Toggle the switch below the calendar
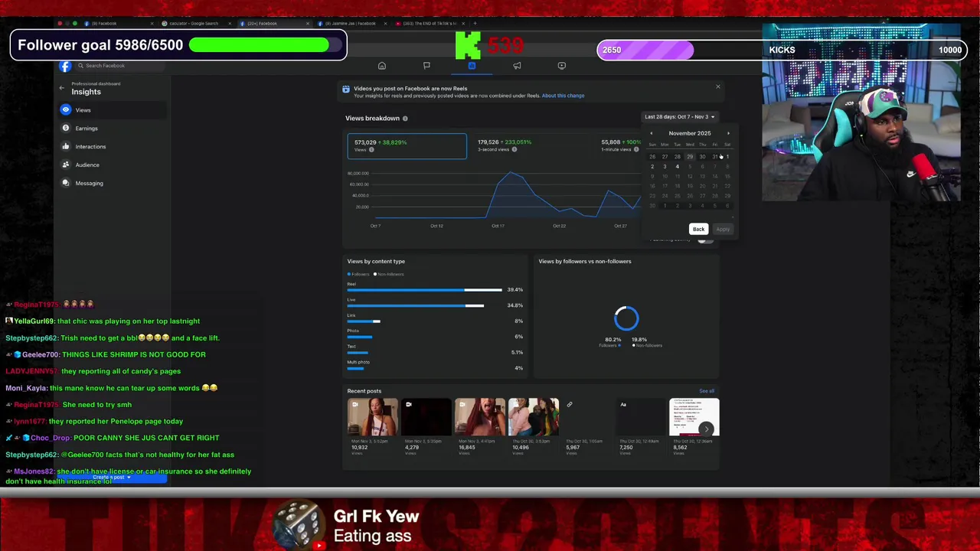This screenshot has height=551, width=980. click(705, 240)
